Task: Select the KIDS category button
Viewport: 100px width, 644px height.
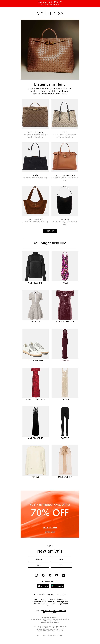Action: point(39,565)
